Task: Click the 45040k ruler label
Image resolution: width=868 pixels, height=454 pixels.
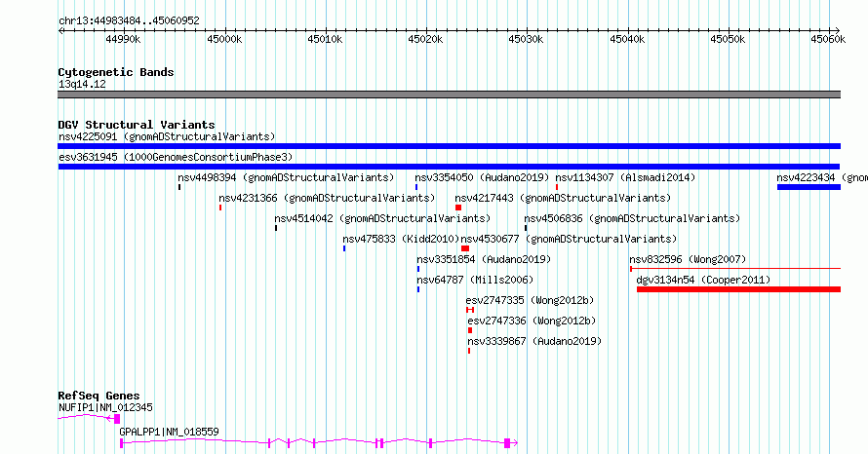Action: [627, 39]
